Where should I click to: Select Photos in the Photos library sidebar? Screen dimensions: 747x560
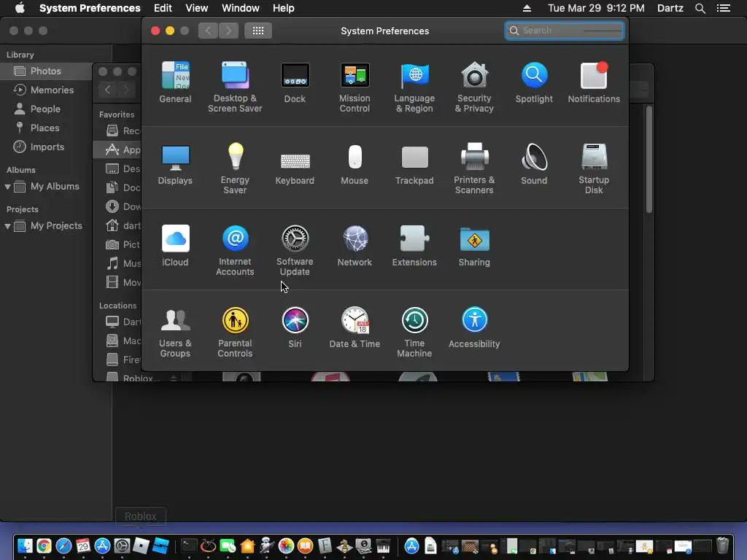(x=46, y=71)
